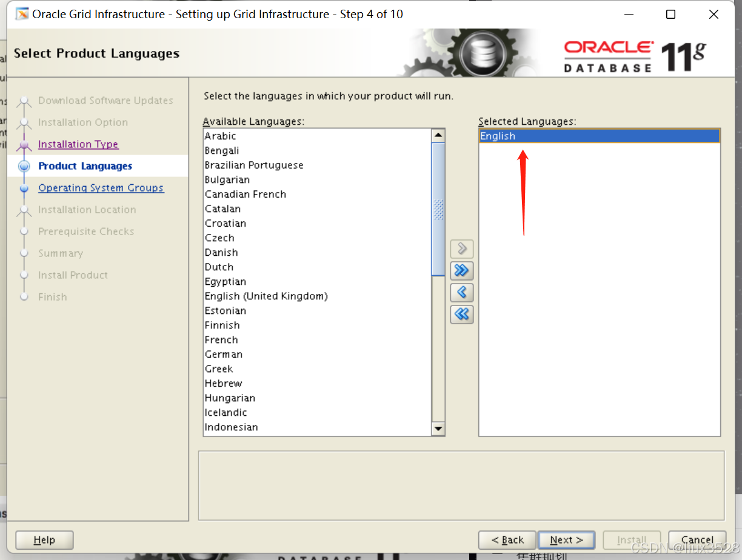742x560 pixels.
Task: Select Danish in the available languages
Action: coord(317,253)
